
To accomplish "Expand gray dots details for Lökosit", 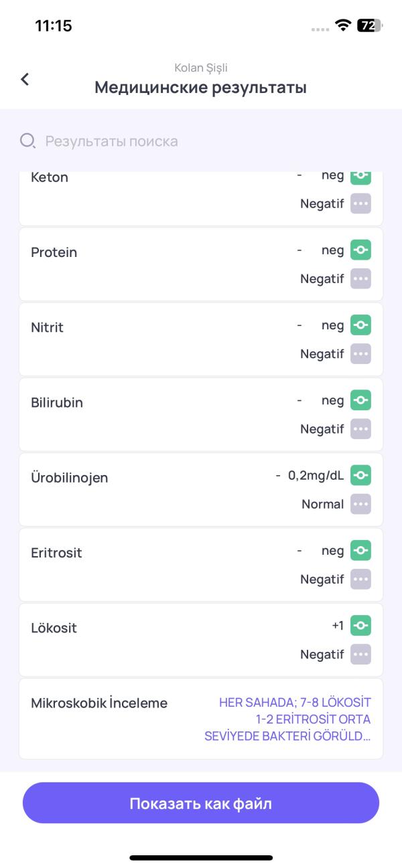I will coord(360,654).
